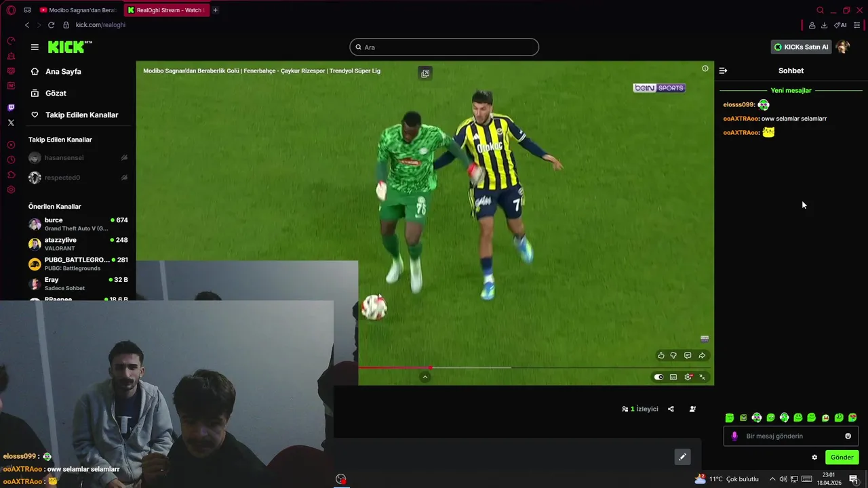The height and width of the screenshot is (488, 868).
Task: Open the hasansensei channel
Action: (x=78, y=158)
